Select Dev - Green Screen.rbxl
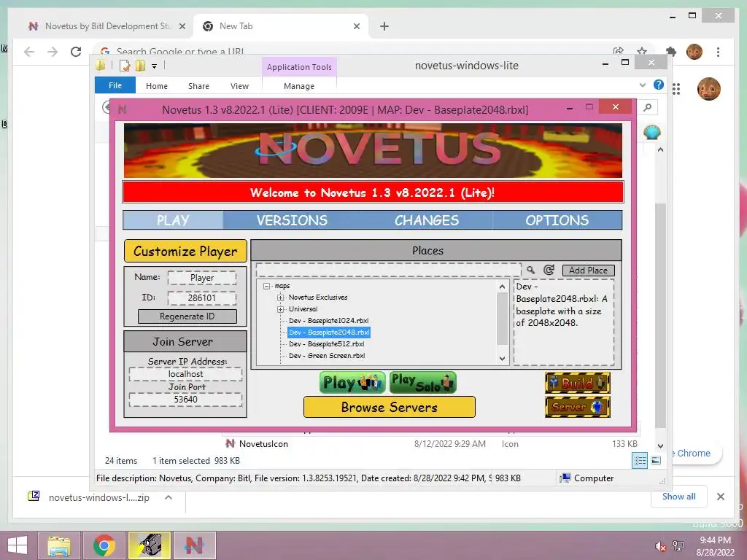This screenshot has width=747, height=560. point(327,356)
